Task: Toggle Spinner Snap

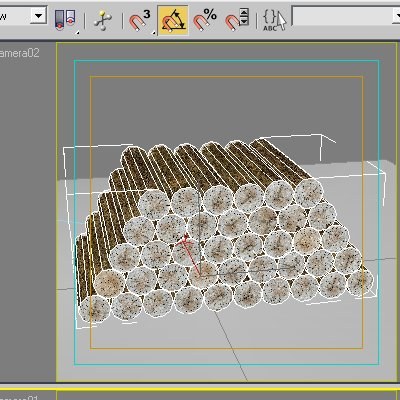Action: tap(237, 20)
